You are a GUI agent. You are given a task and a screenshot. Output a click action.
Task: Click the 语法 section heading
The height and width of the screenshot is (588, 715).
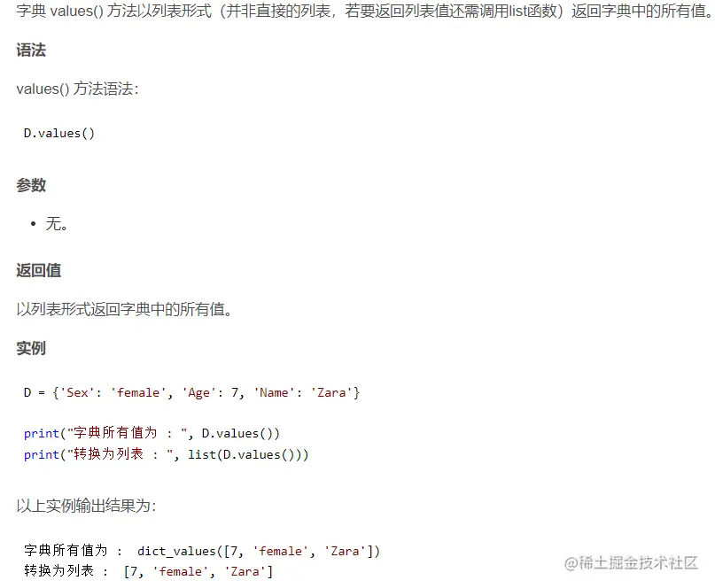(x=31, y=50)
